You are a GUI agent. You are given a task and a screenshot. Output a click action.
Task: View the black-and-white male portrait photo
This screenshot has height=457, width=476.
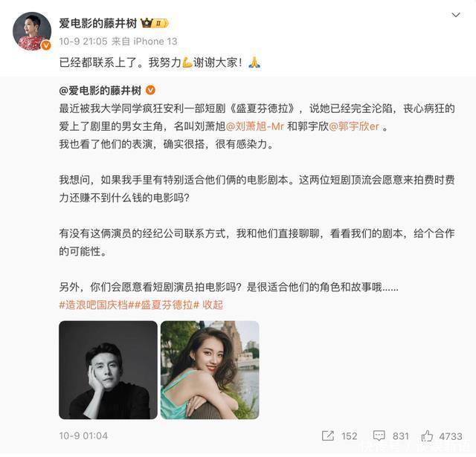pos(108,370)
